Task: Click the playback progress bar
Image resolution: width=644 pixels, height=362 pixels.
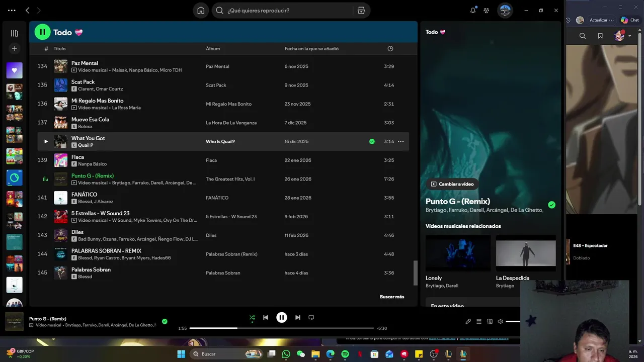Action: click(x=282, y=328)
